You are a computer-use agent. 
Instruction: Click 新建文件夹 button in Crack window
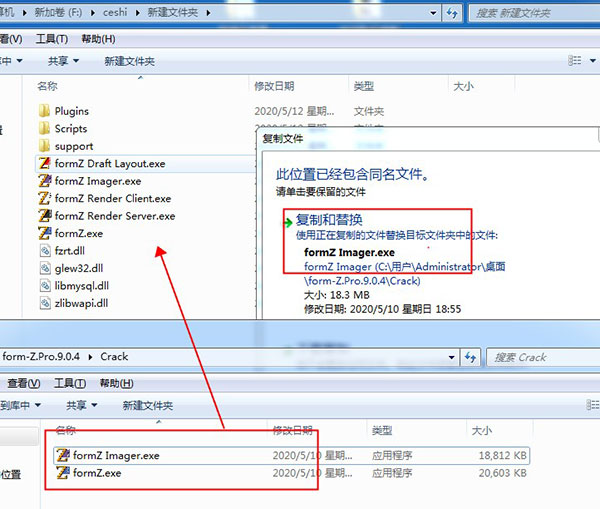[148, 405]
